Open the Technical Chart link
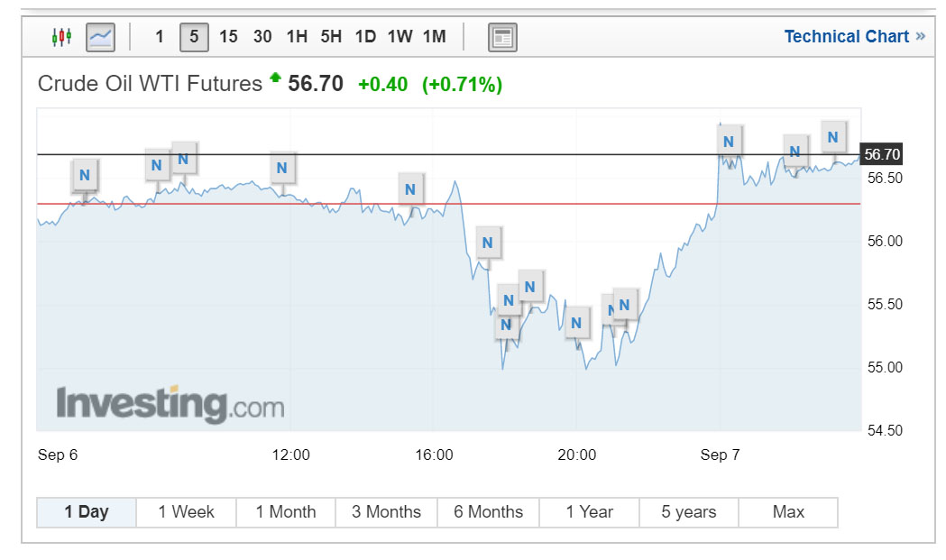This screenshot has height=560, width=946. click(x=854, y=37)
